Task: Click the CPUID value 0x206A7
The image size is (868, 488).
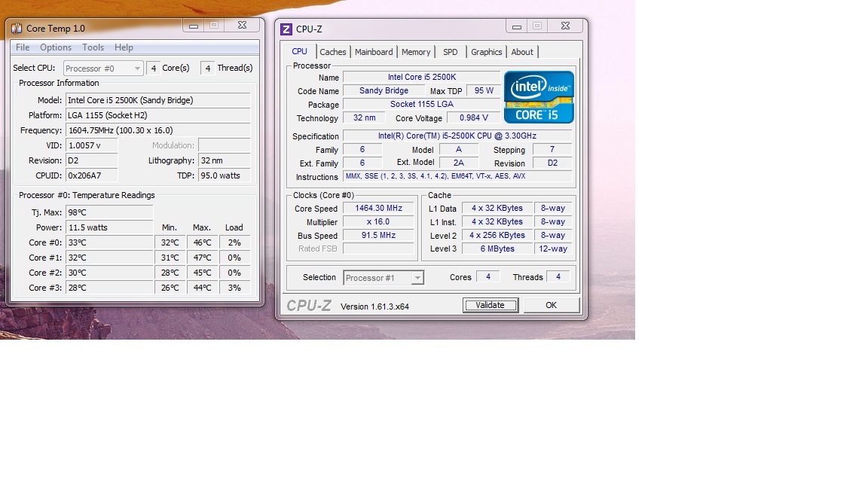Action: click(91, 175)
